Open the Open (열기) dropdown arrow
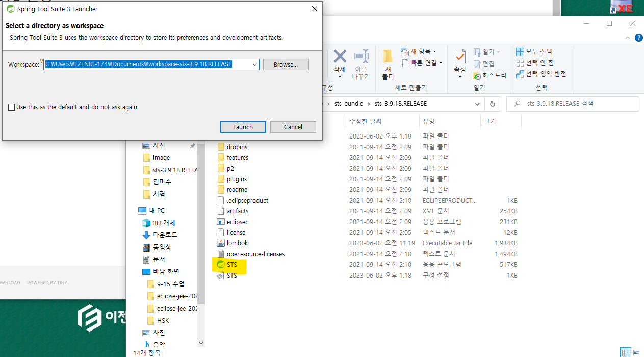Screen dimensions: 644x357 [x=498, y=52]
